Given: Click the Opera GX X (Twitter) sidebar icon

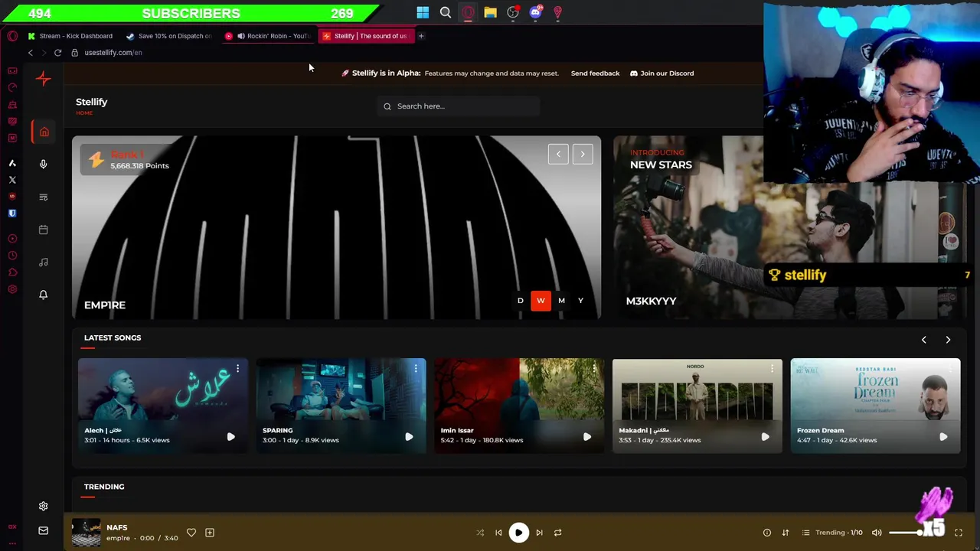Looking at the screenshot, I should click(x=12, y=180).
